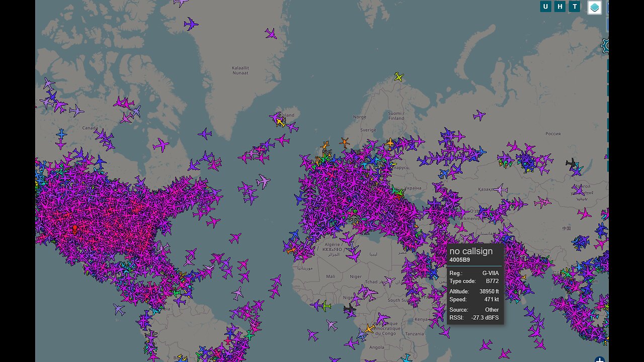
Task: Select the purple aircraft over Chad
Action: [x=388, y=281]
